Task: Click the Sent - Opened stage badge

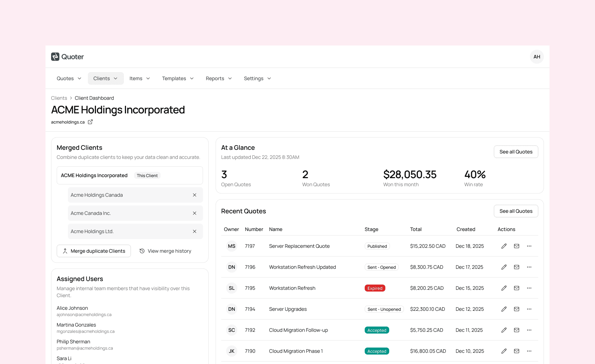Action: [381, 267]
